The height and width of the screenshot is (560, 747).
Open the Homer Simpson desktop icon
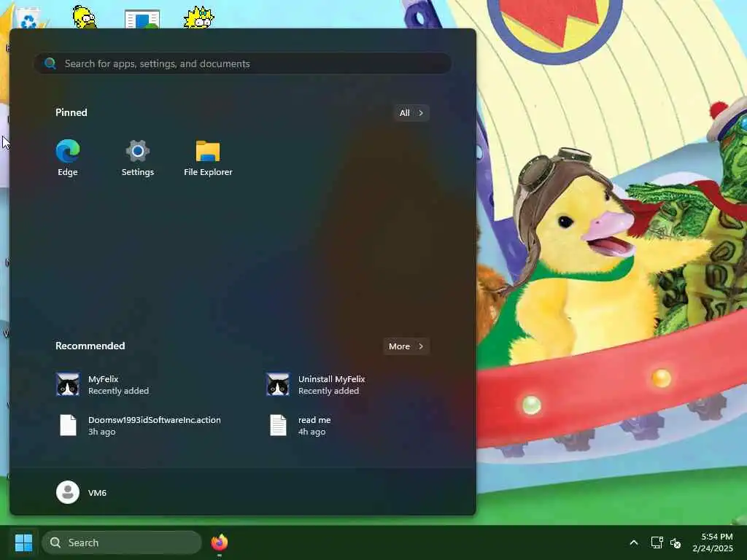pos(85,16)
